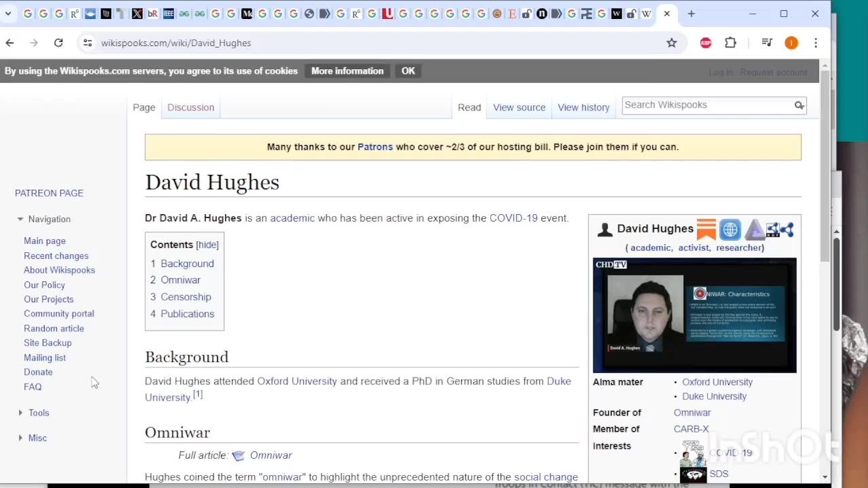Visit the Community portal link
868x488 pixels.
tap(59, 314)
